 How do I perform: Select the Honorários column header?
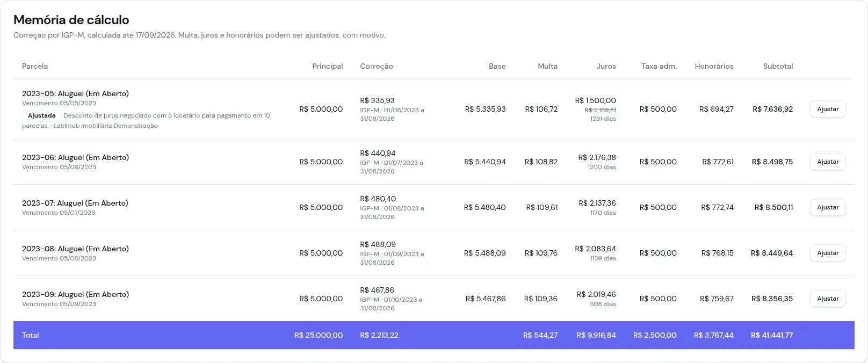pyautogui.click(x=714, y=66)
